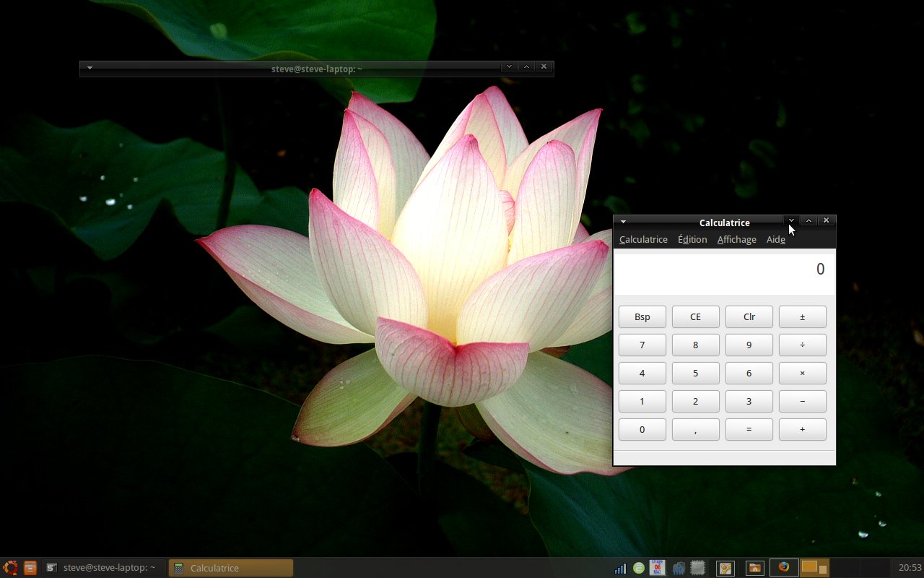Screen dimensions: 924x578
Task: Click the steve@steve-laptop terminal title bar
Action: [316, 69]
